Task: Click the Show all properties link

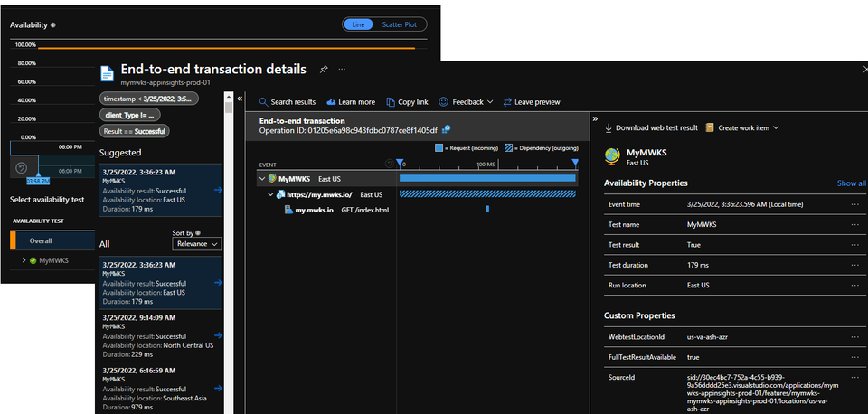Action: click(851, 183)
